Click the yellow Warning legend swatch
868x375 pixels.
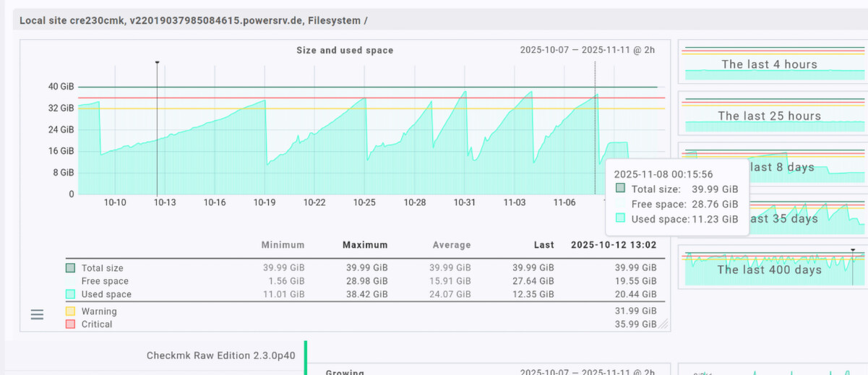(x=70, y=311)
